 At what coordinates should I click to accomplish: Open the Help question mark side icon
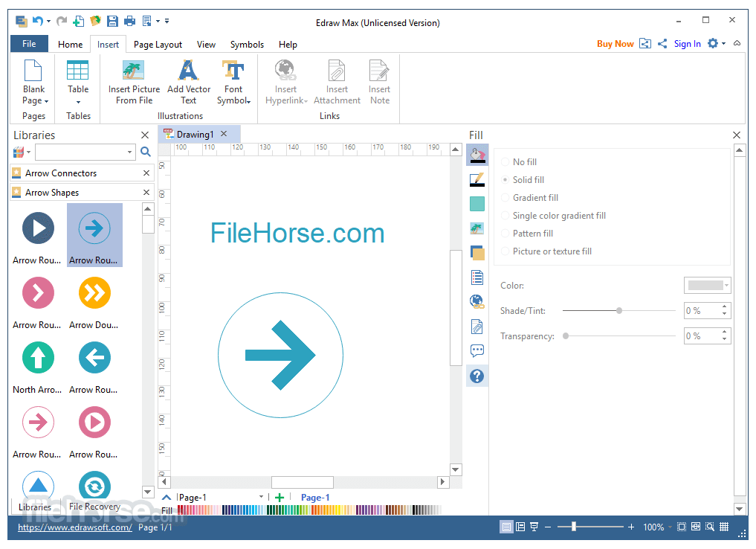point(476,376)
